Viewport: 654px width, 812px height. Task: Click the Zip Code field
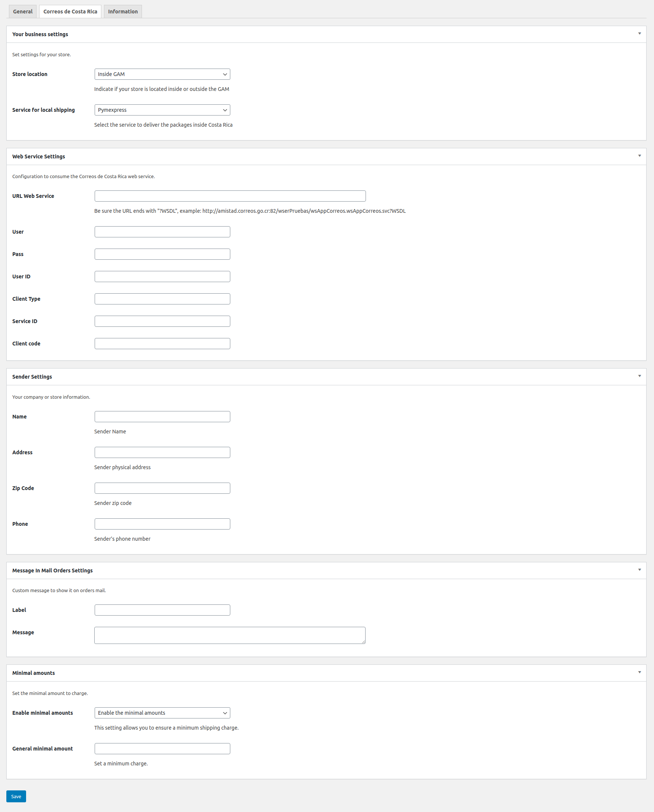(162, 488)
